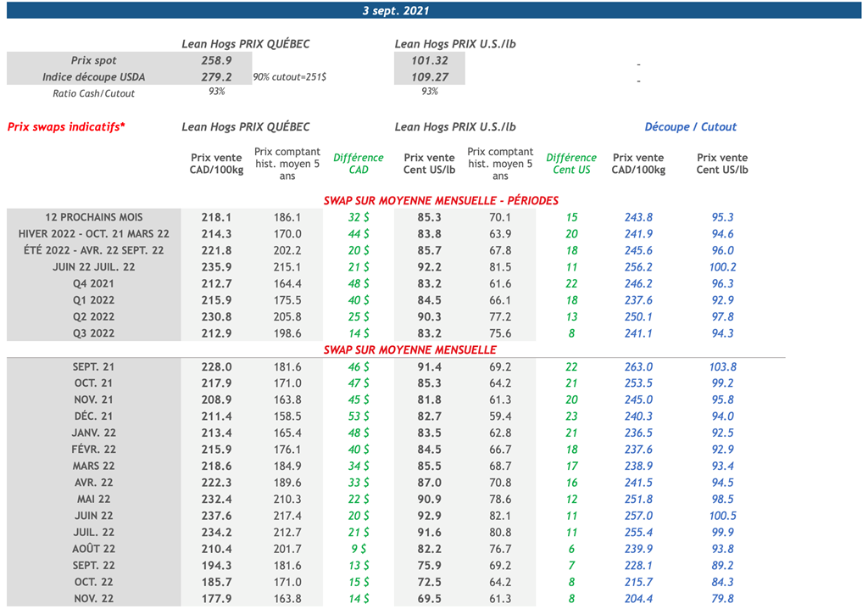Screen dimensions: 868x609
Task: Select the "12 PROCHAINS MOIS" row label
Action: pos(94,218)
